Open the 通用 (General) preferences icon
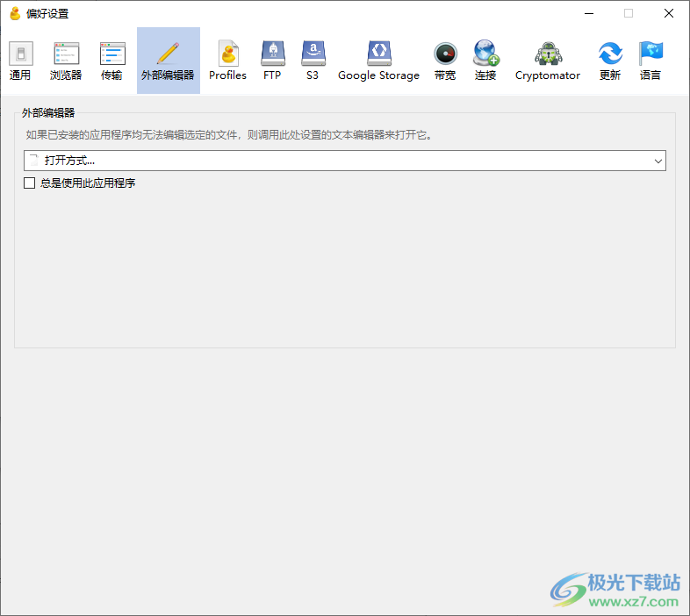The height and width of the screenshot is (616, 690). 20,54
